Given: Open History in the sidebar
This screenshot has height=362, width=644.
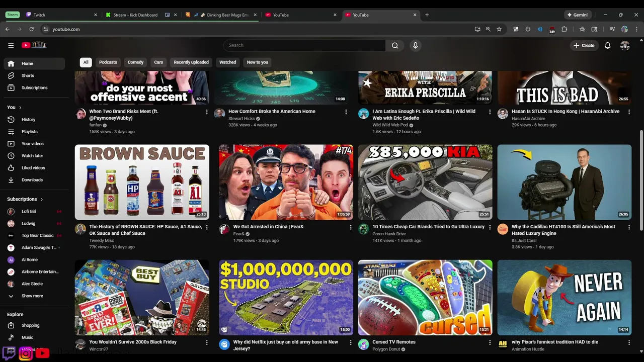Looking at the screenshot, I should (x=35, y=120).
